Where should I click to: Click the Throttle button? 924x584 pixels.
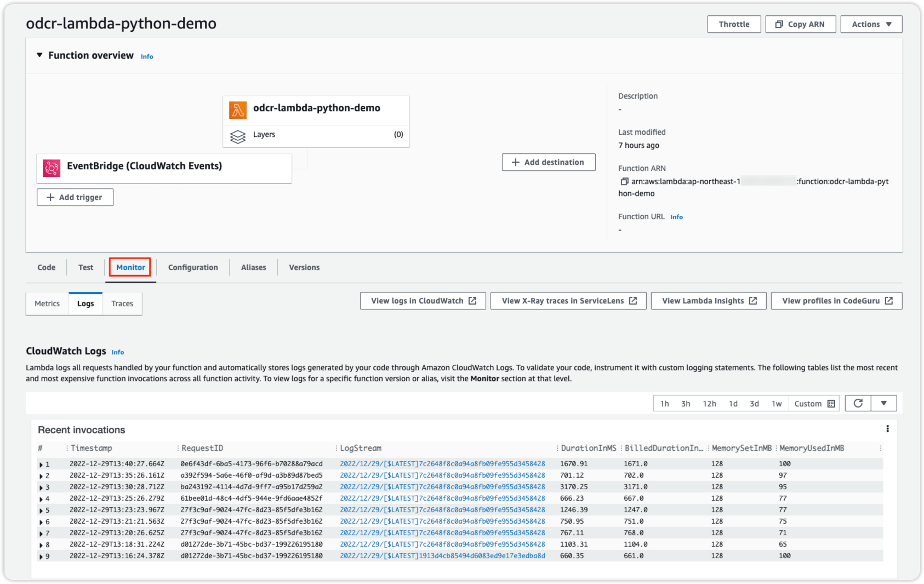(x=734, y=24)
